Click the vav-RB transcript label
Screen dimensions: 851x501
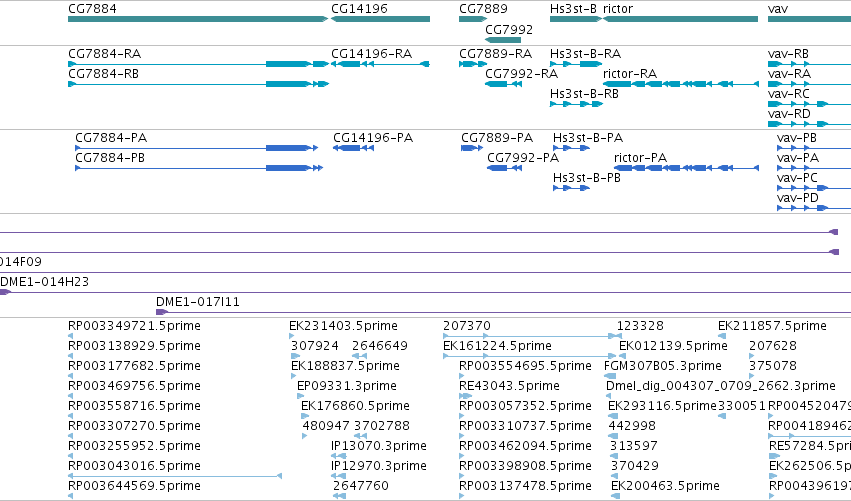(x=789, y=54)
